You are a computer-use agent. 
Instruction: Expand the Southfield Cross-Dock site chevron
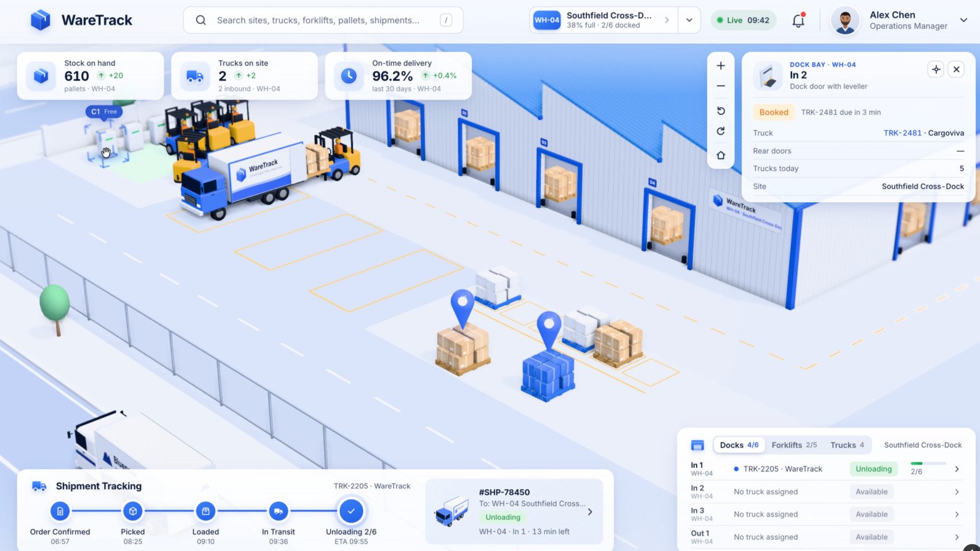point(666,20)
